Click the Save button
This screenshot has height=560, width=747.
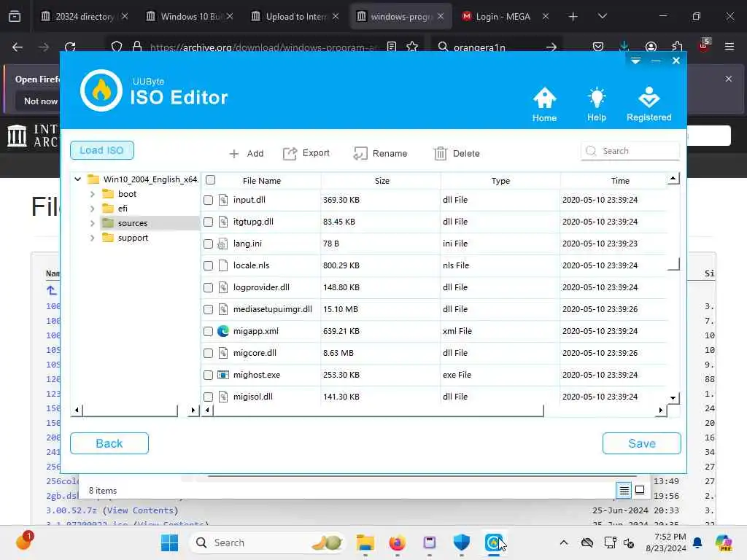click(642, 443)
